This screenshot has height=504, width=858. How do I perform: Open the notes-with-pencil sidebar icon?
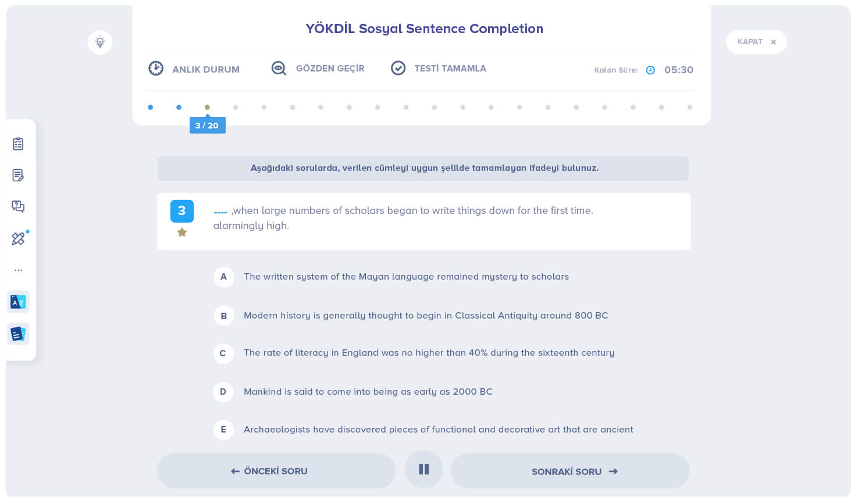(18, 175)
